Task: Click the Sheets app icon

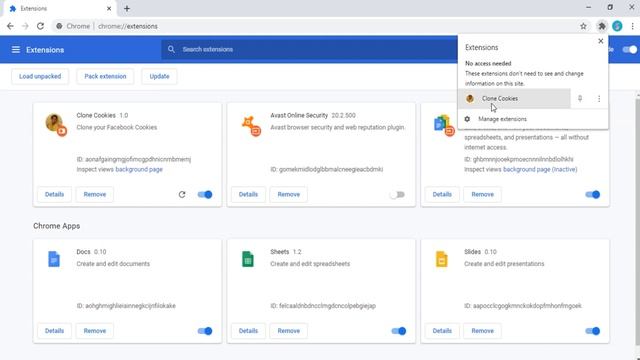Action: (248, 259)
